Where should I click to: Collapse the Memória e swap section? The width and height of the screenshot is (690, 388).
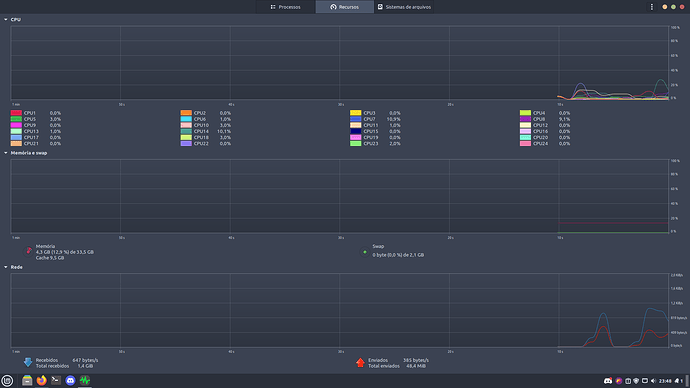point(6,153)
